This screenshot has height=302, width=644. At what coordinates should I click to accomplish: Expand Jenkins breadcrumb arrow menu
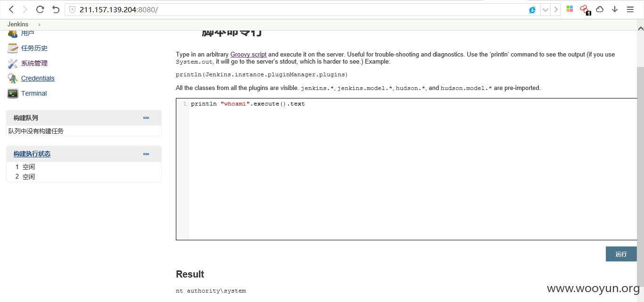39,24
